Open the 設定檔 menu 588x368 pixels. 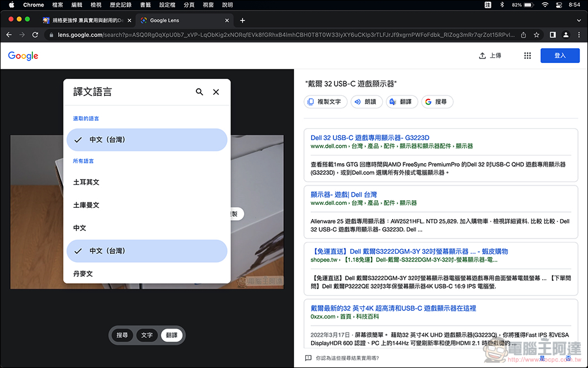coord(167,5)
